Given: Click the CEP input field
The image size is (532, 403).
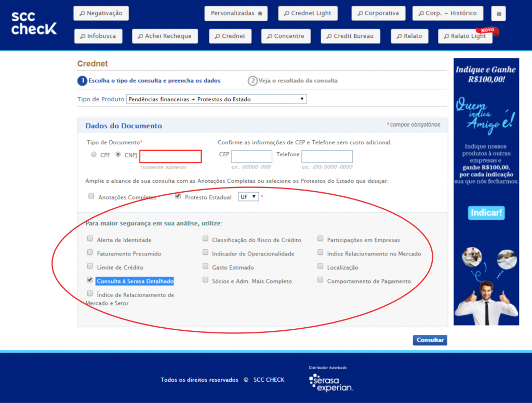Looking at the screenshot, I should click(x=251, y=156).
